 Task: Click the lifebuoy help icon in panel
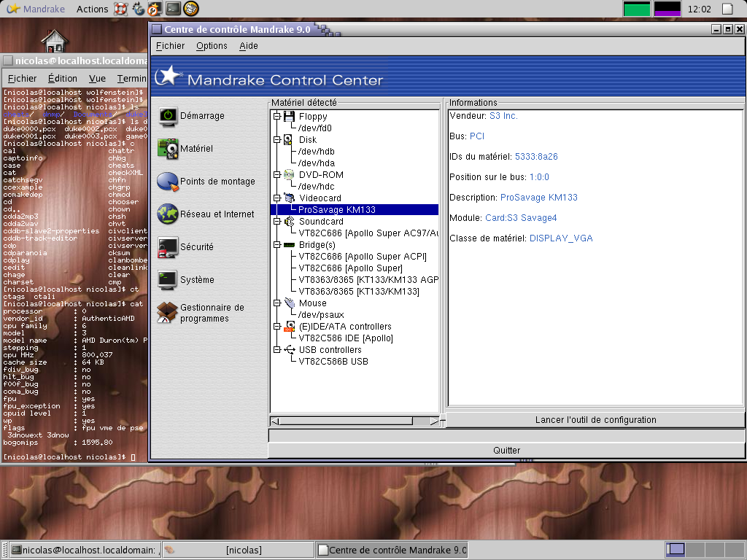[120, 9]
